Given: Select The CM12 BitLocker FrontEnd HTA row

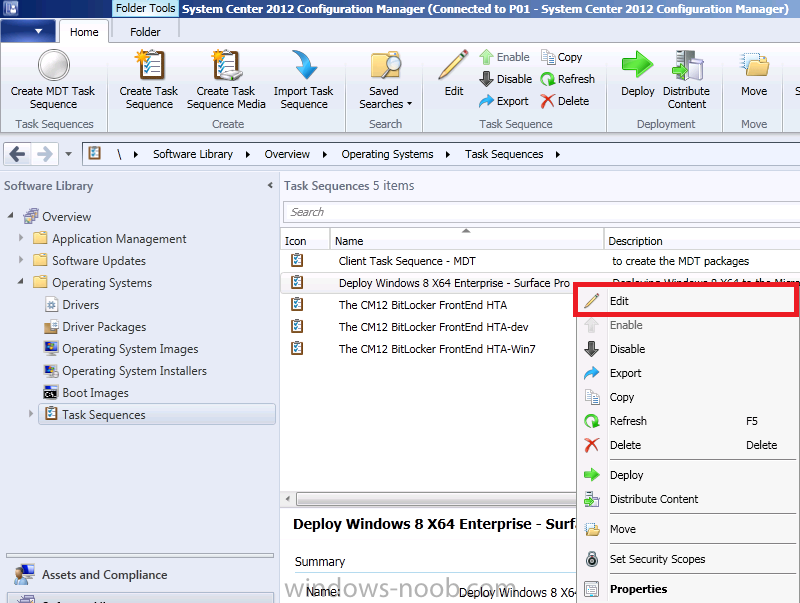Looking at the screenshot, I should click(429, 305).
